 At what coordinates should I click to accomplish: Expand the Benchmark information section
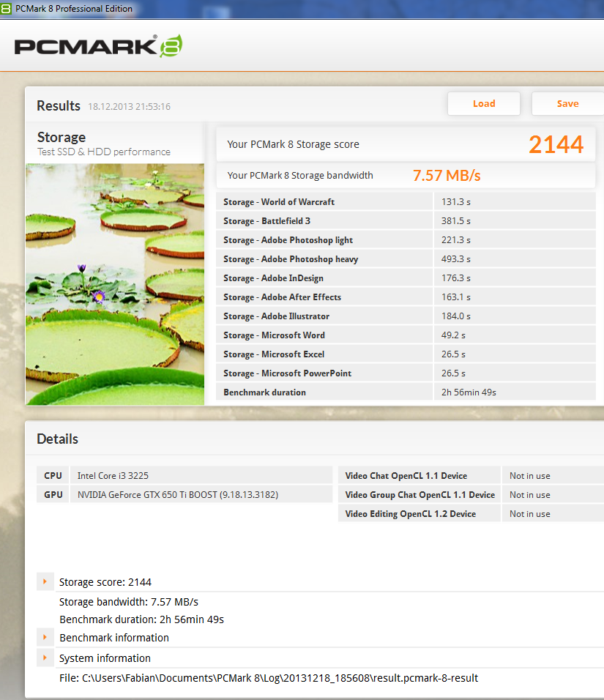pyautogui.click(x=45, y=637)
